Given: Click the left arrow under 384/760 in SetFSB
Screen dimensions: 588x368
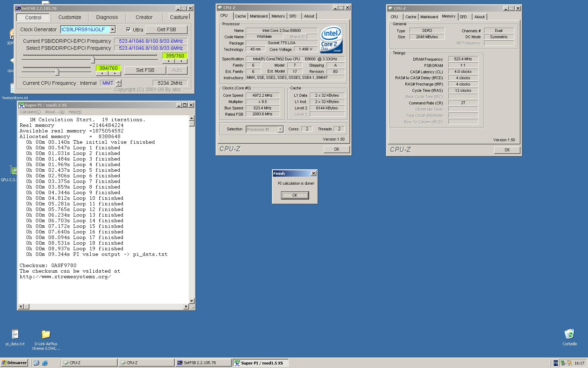Looking at the screenshot, I should (x=102, y=73).
